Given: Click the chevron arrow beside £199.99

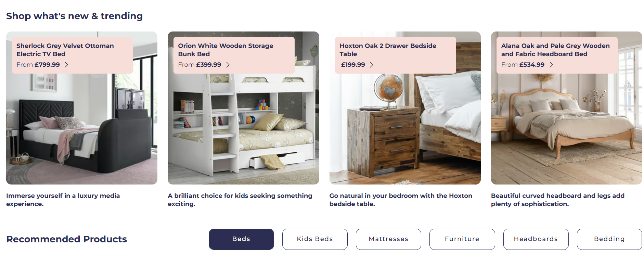Looking at the screenshot, I should coord(372,65).
